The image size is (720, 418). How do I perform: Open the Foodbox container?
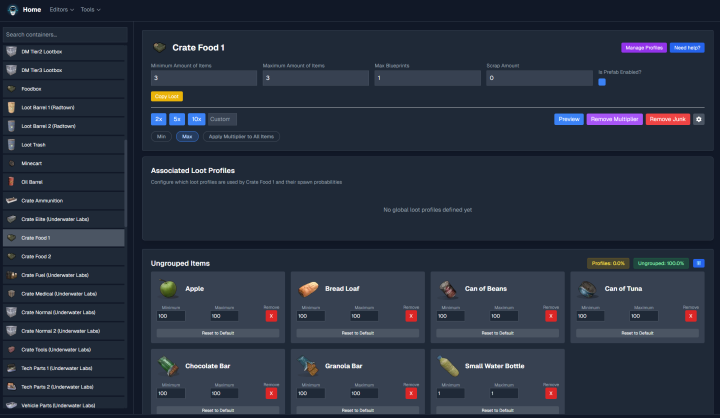64,89
